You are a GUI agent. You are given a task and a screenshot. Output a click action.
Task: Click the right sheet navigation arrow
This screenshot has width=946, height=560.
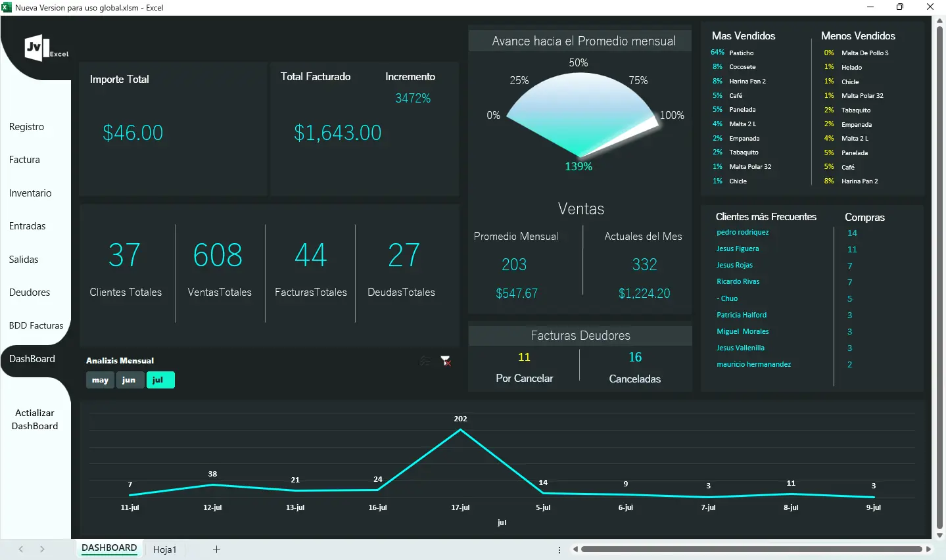[41, 549]
